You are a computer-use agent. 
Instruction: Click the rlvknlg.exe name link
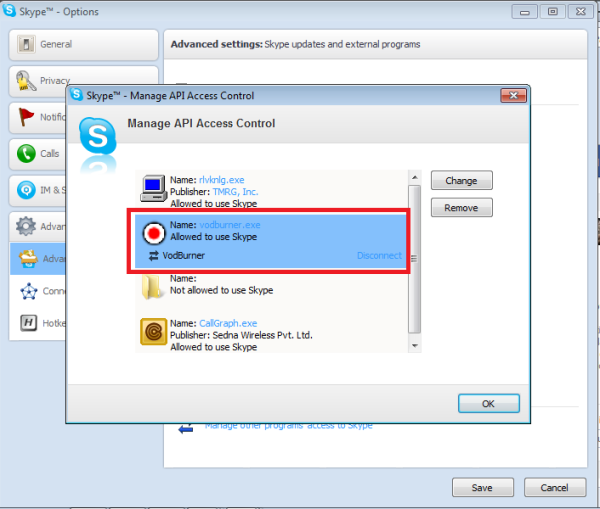[x=222, y=180]
